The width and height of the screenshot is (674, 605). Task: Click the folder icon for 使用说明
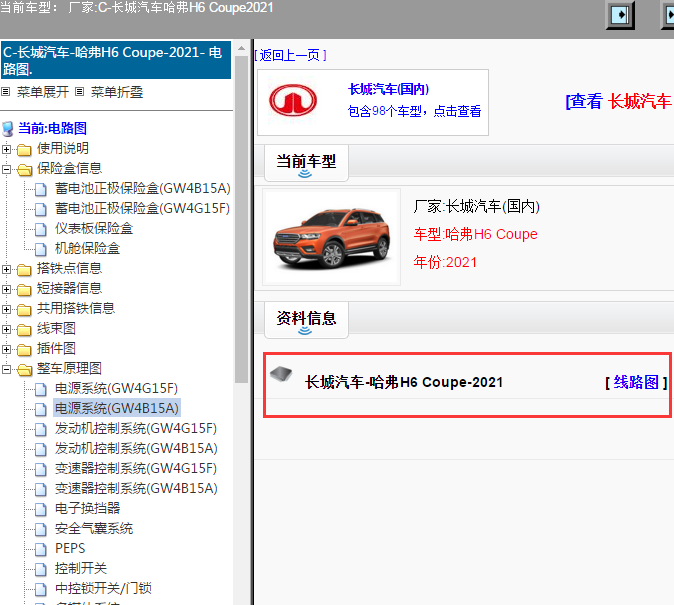pyautogui.click(x=24, y=150)
